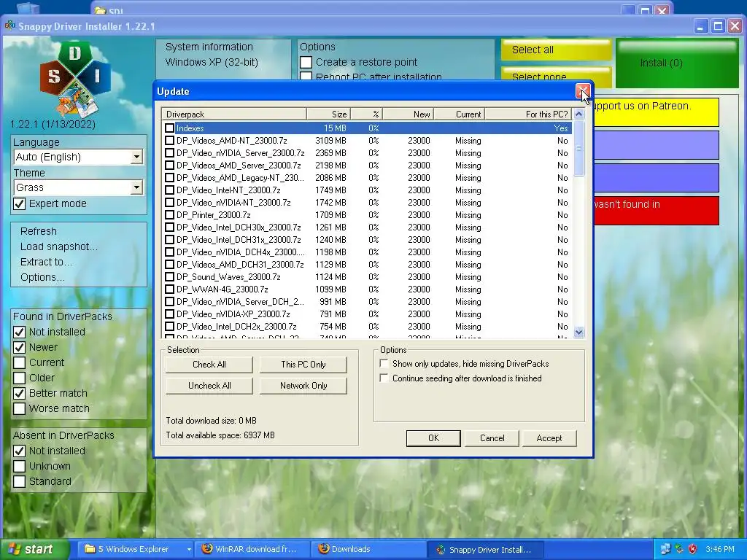This screenshot has width=747, height=560.
Task: Sort by Driverpack column header
Action: 233,114
